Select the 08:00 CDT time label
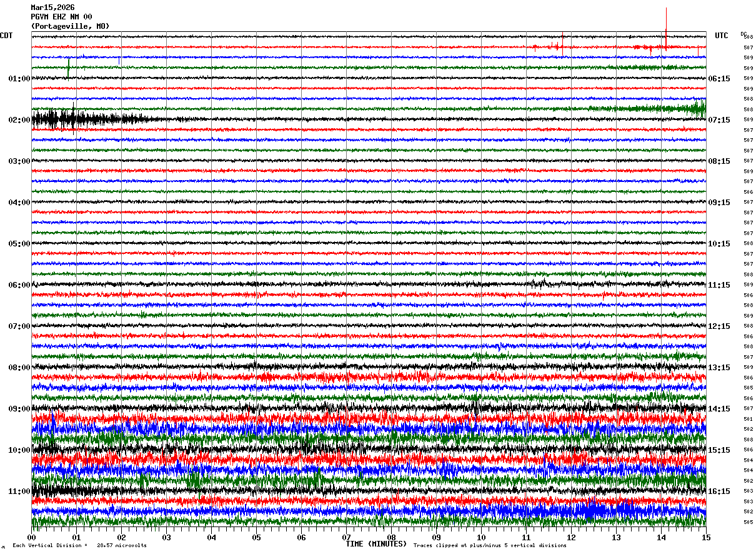The height and width of the screenshot is (554, 756). click(x=19, y=368)
